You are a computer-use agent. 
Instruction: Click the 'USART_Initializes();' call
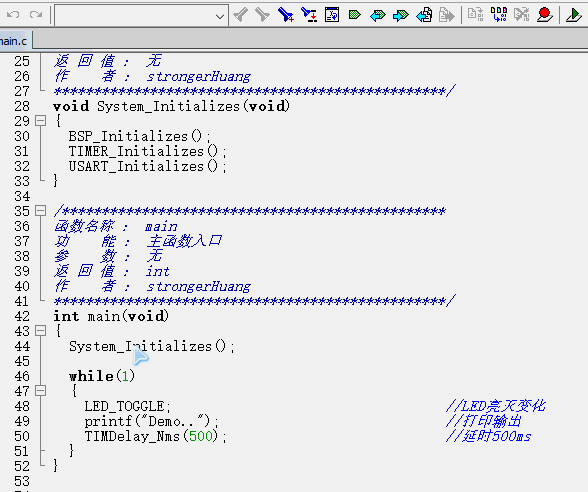[147, 166]
